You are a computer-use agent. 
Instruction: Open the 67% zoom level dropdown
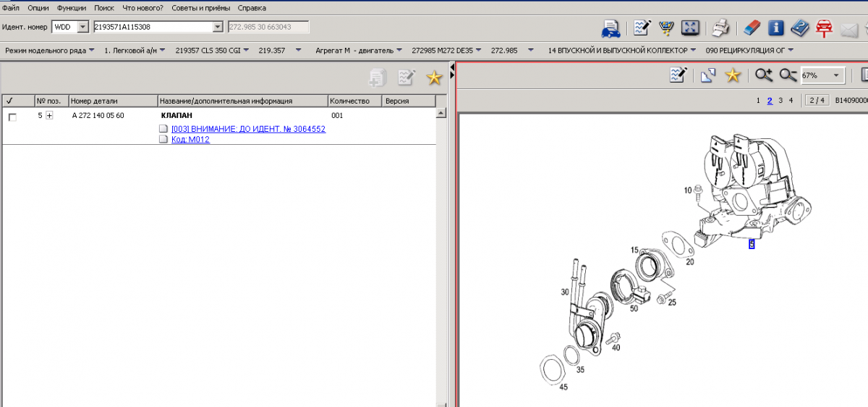837,75
